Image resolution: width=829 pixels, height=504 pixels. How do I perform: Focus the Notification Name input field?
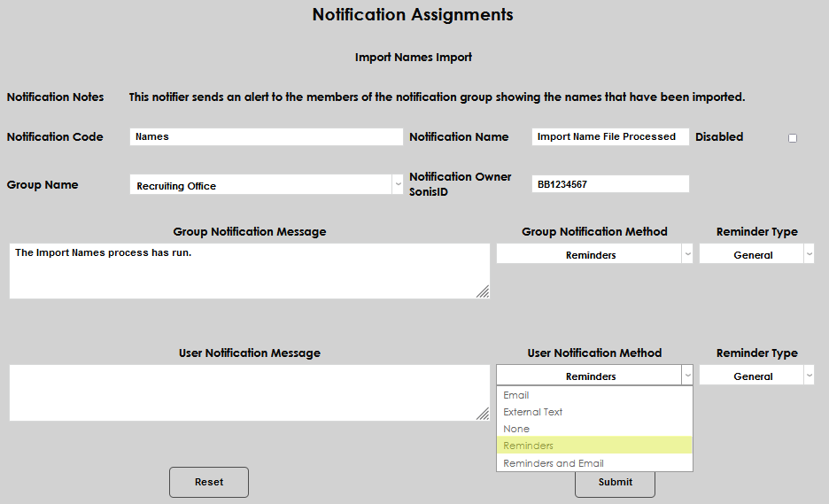[610, 137]
